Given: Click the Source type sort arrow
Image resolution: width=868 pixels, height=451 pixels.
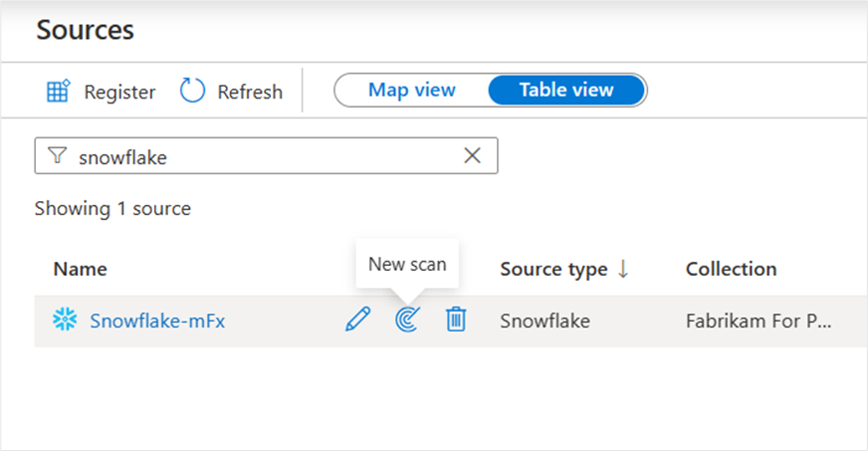Looking at the screenshot, I should tap(623, 269).
